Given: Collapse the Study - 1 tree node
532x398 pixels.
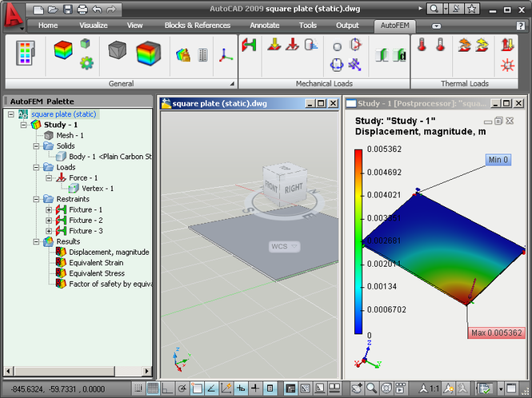Looking at the screenshot, I should 23,125.
